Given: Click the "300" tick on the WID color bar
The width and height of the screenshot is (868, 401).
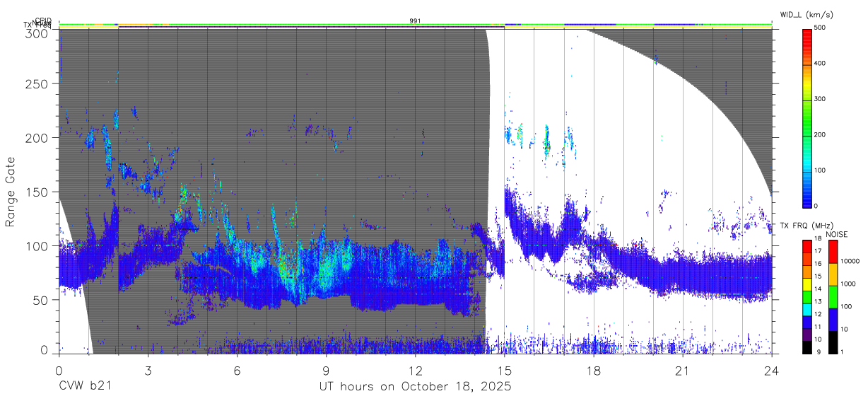Looking at the screenshot, I should [x=821, y=100].
